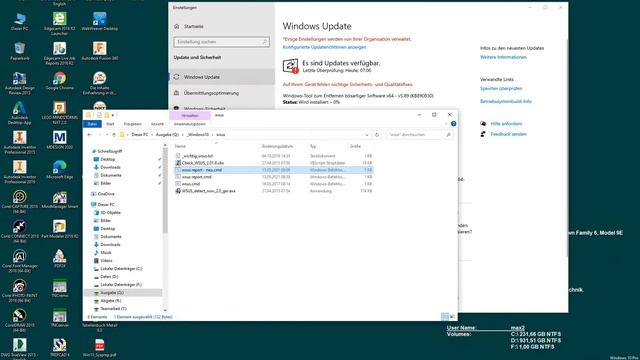Select Lokaler Datenträger (C:) in navigation pane

point(121,269)
